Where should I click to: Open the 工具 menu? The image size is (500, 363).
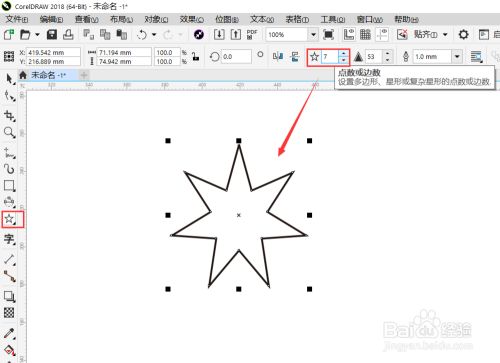pos(333,19)
